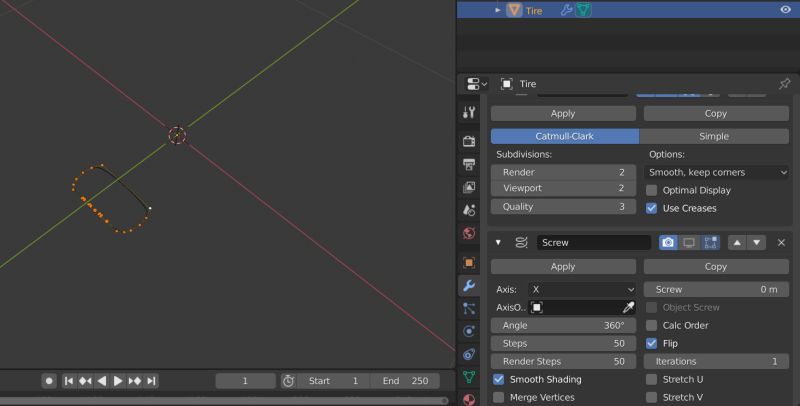Open the Object properties tab
The width and height of the screenshot is (800, 406).
(x=469, y=263)
